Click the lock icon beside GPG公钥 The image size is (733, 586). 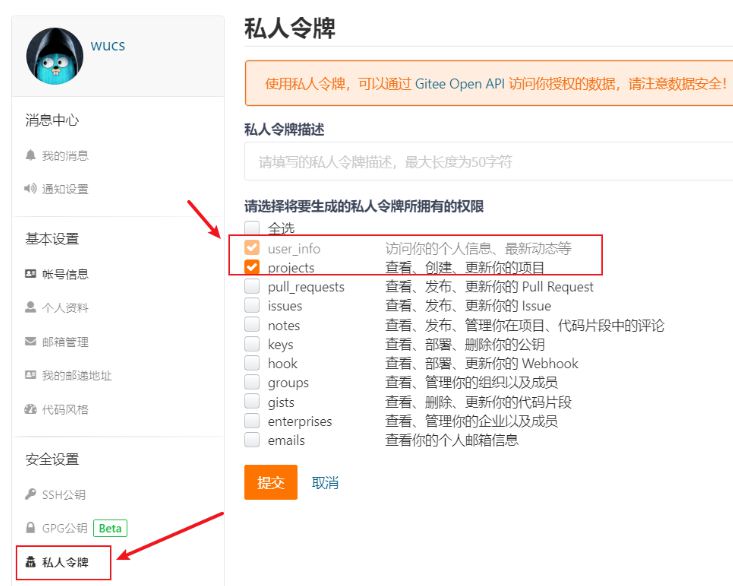[30, 528]
